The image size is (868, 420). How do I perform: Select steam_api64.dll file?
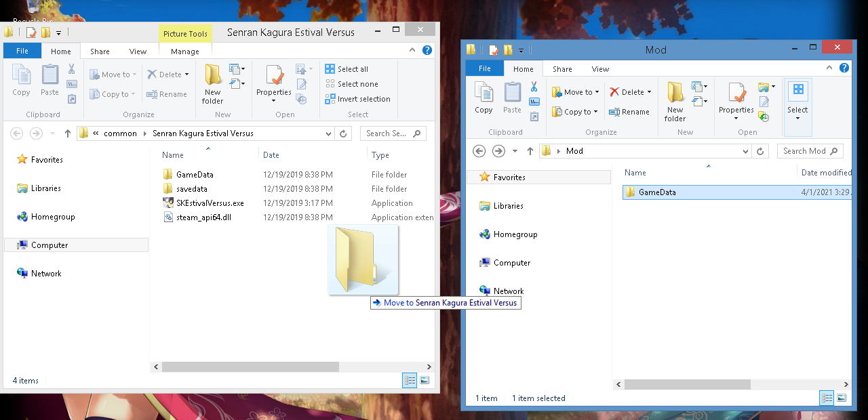(x=203, y=217)
